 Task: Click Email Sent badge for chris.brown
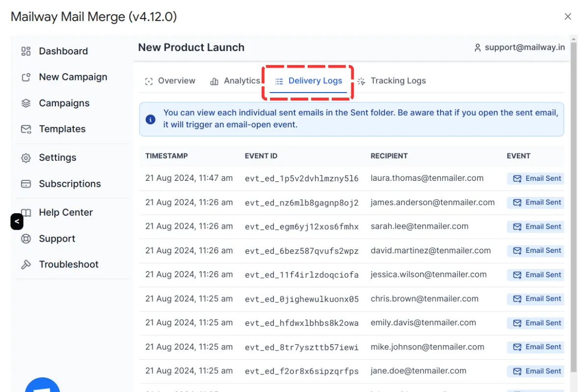click(x=537, y=299)
